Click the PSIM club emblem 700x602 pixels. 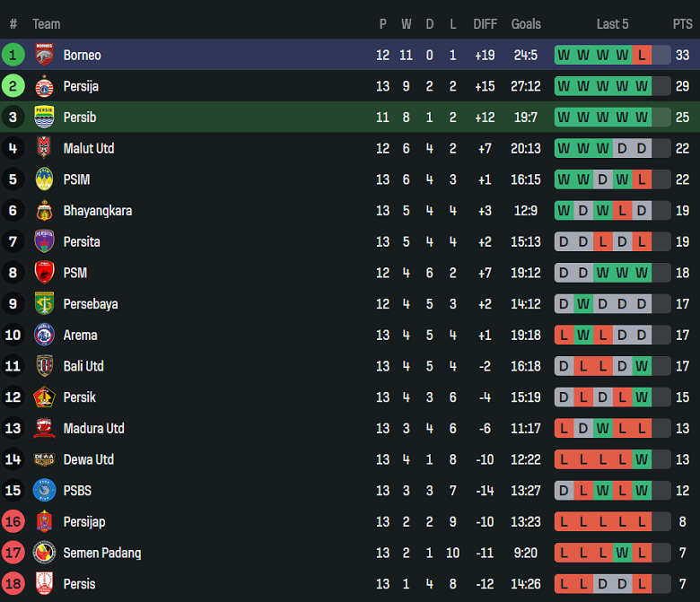pos(44,179)
